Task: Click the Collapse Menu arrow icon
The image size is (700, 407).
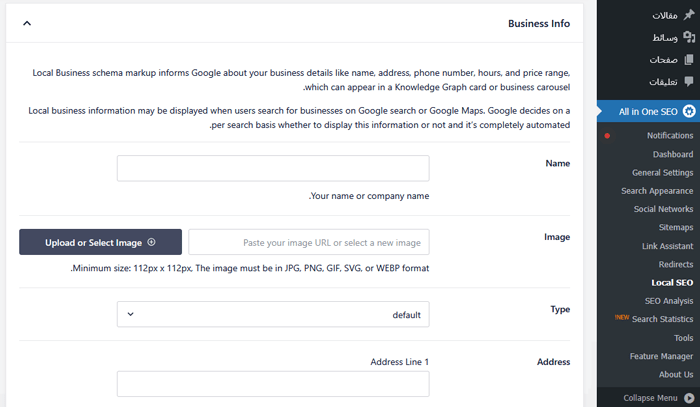Action: pyautogui.click(x=689, y=398)
